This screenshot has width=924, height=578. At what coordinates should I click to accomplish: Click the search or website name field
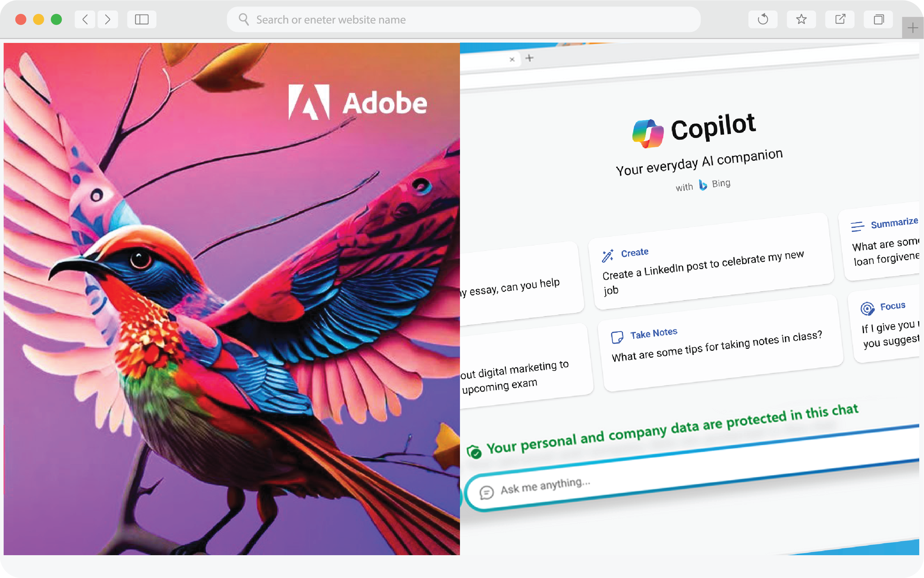coord(463,19)
